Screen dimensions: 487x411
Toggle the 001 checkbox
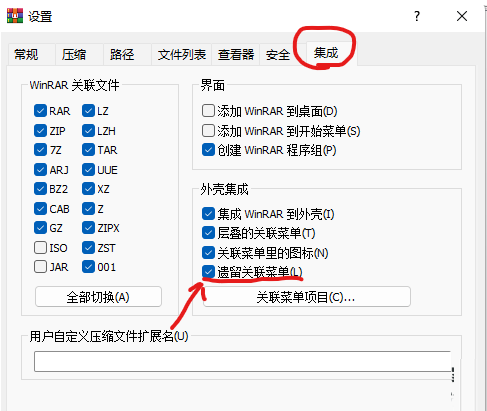pos(88,267)
